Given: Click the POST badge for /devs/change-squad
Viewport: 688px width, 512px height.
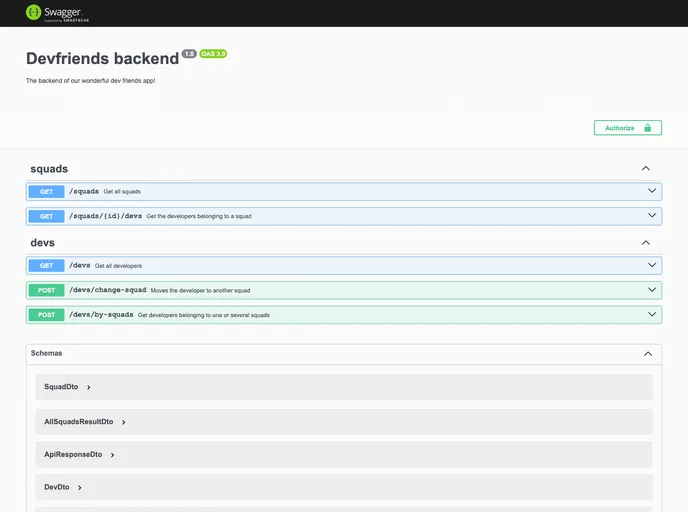Looking at the screenshot, I should pyautogui.click(x=46, y=290).
